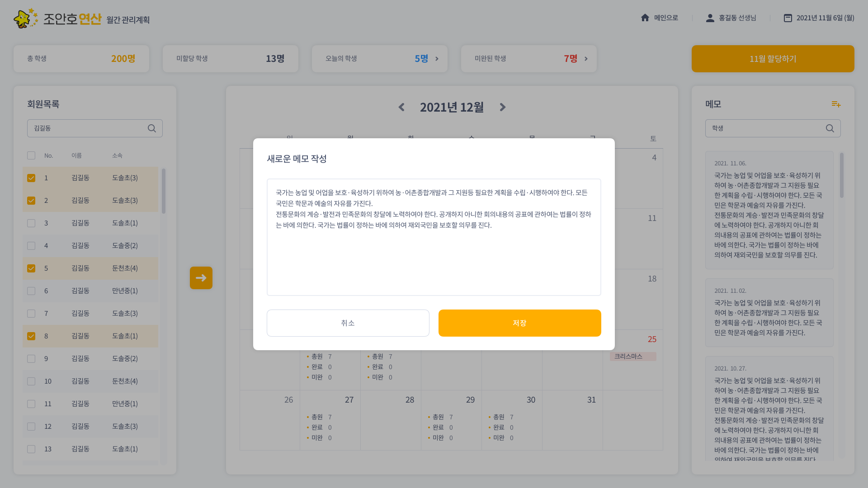Click the 메인으로 navigation link
This screenshot has width=868, height=488.
tap(666, 18)
